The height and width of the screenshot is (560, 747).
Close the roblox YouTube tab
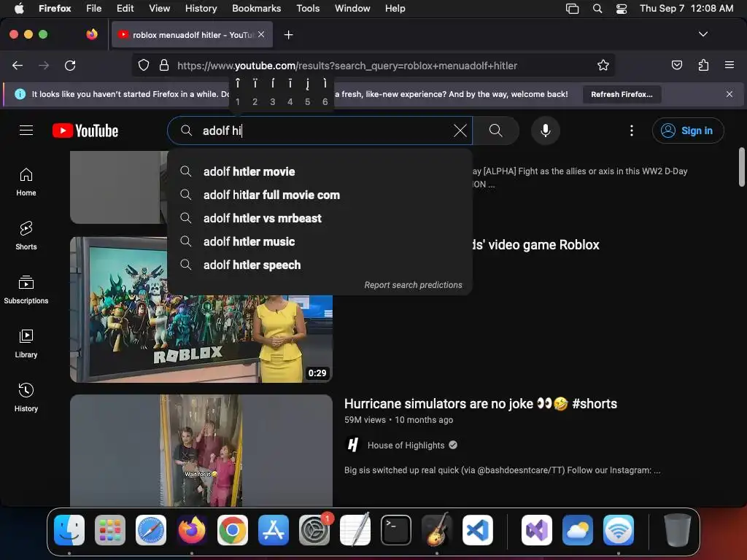[261, 34]
